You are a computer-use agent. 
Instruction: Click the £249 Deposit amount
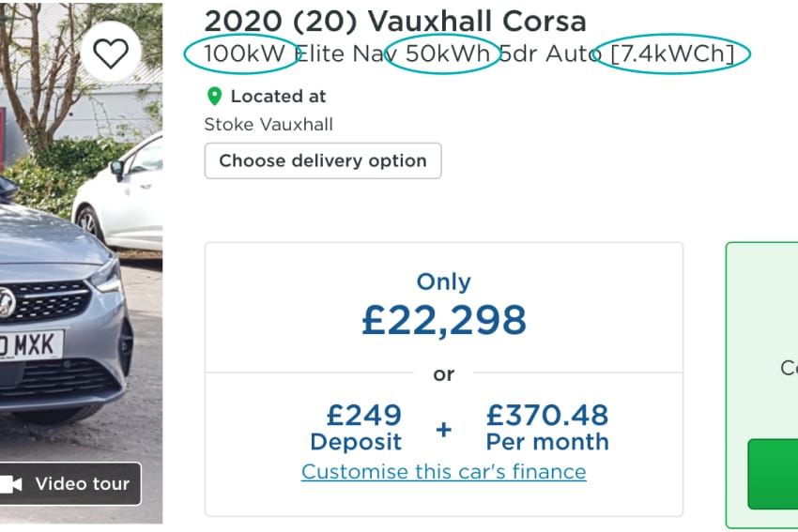[x=356, y=427]
